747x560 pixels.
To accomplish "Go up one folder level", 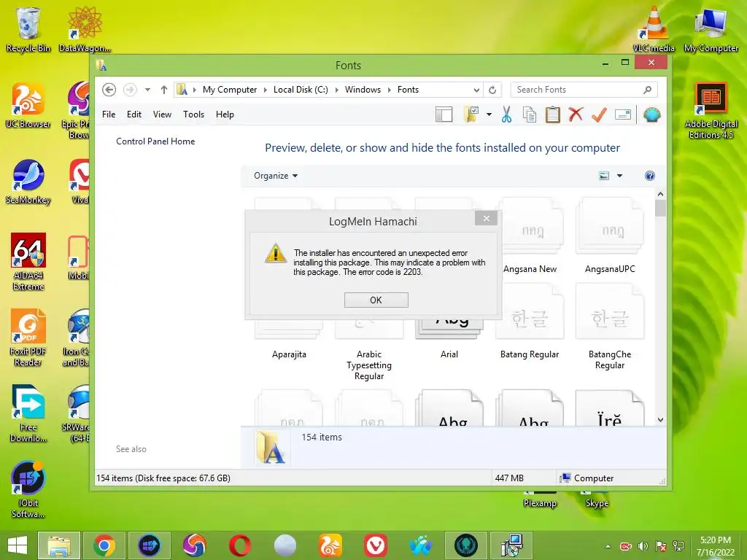I will pos(164,90).
